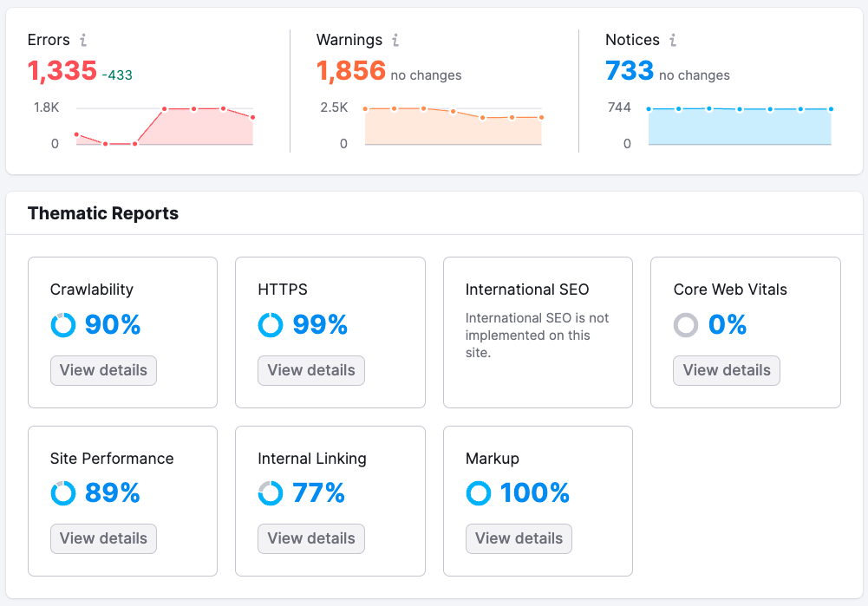Open View details for HTTPS
The width and height of the screenshot is (868, 606).
(x=311, y=370)
